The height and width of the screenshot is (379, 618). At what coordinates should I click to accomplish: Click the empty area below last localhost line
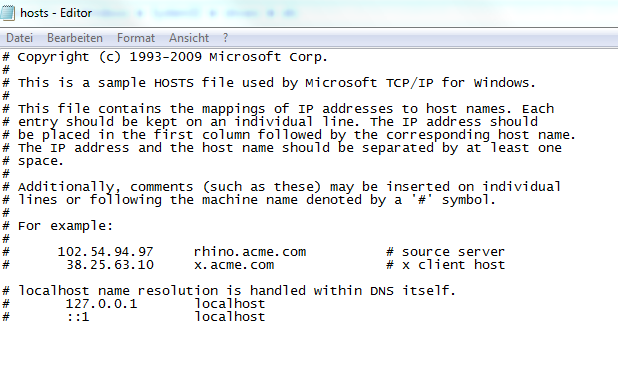coord(309,351)
